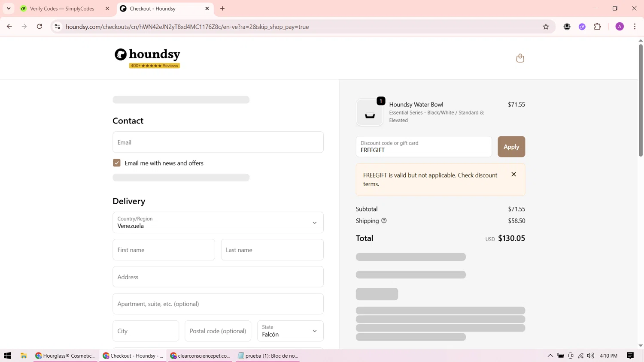Viewport: 644px width, 362px height.
Task: Click the black circular extension icon
Action: (x=567, y=27)
